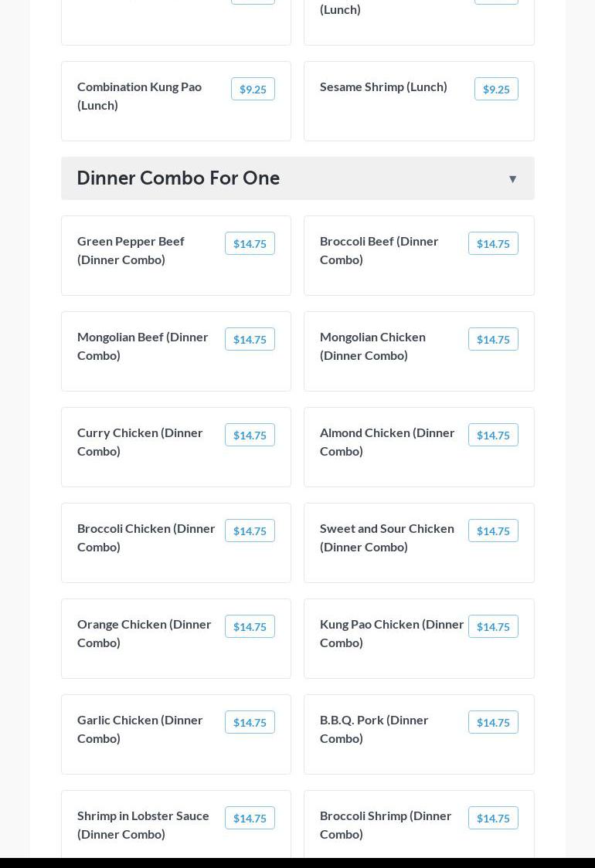595x868 pixels.
Task: Click Garlic Chicken dinner combo price
Action: [x=250, y=723]
